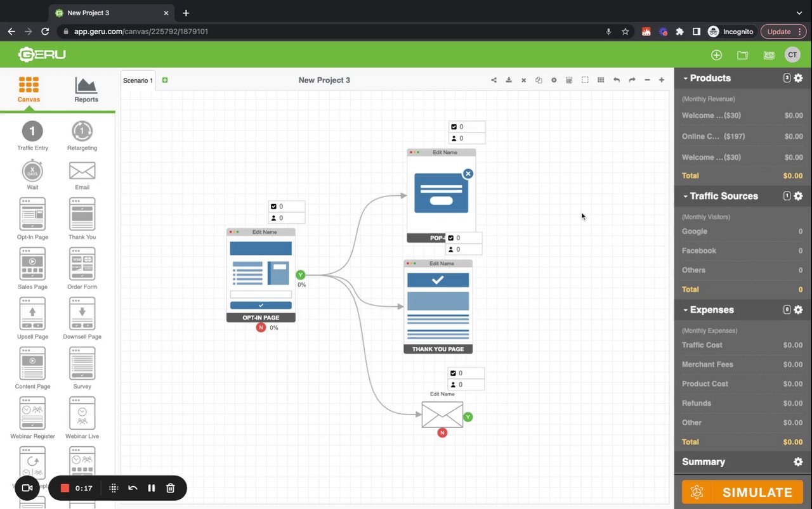The height and width of the screenshot is (509, 812).
Task: Choose the Sales Page element icon
Action: click(32, 264)
